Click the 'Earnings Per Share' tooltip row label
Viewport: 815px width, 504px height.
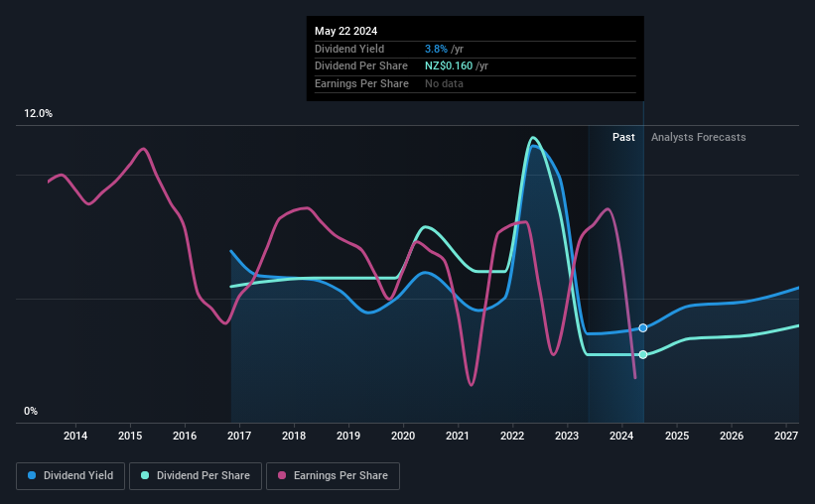361,83
